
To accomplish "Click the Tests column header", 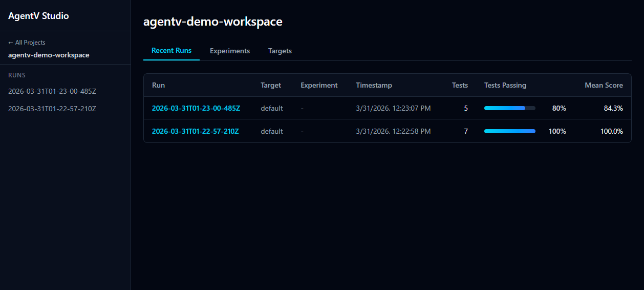I will (x=460, y=85).
